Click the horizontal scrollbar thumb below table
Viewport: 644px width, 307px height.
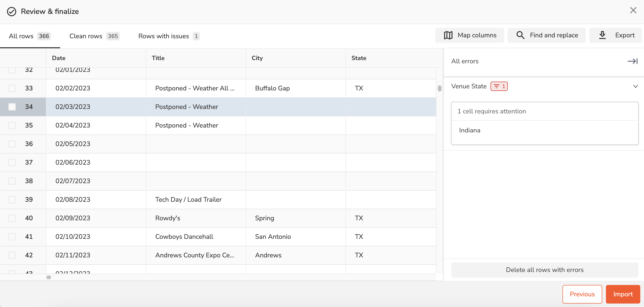click(x=49, y=277)
